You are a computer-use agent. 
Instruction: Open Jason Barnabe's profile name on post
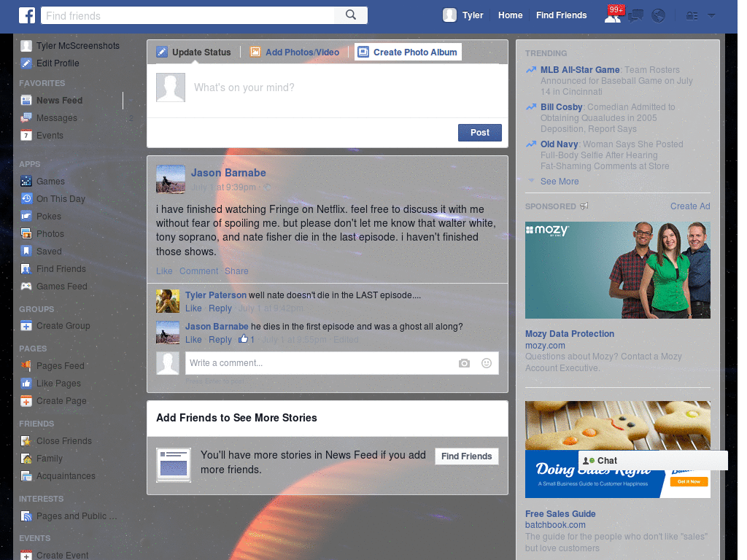pos(228,173)
